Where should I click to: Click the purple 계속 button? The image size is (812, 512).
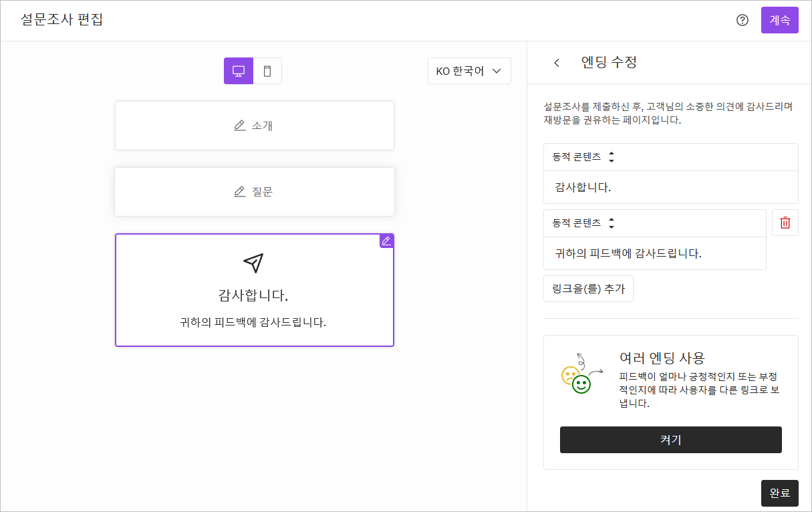(780, 20)
